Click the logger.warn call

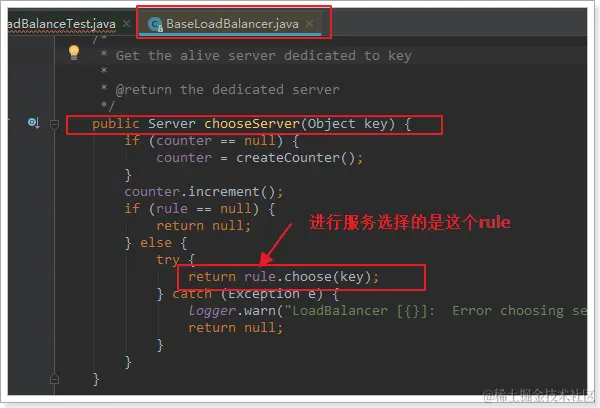tap(235, 311)
